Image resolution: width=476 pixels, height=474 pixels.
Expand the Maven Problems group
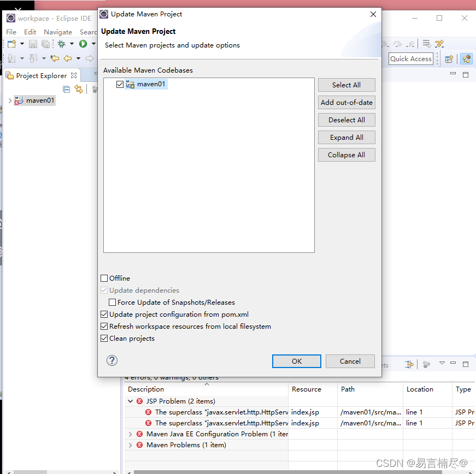coord(130,445)
